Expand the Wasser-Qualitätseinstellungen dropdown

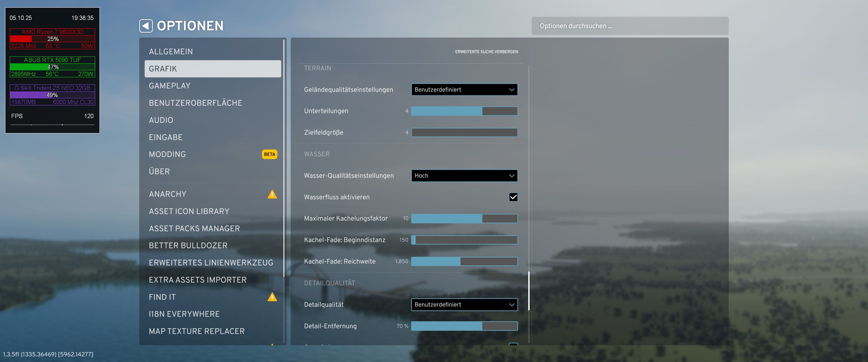pos(464,176)
